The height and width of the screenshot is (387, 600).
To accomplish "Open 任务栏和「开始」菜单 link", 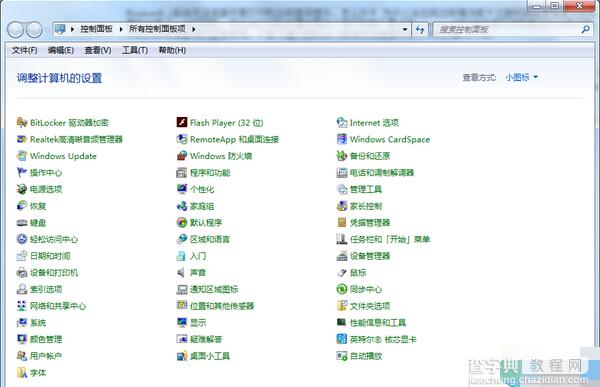I will tap(390, 239).
